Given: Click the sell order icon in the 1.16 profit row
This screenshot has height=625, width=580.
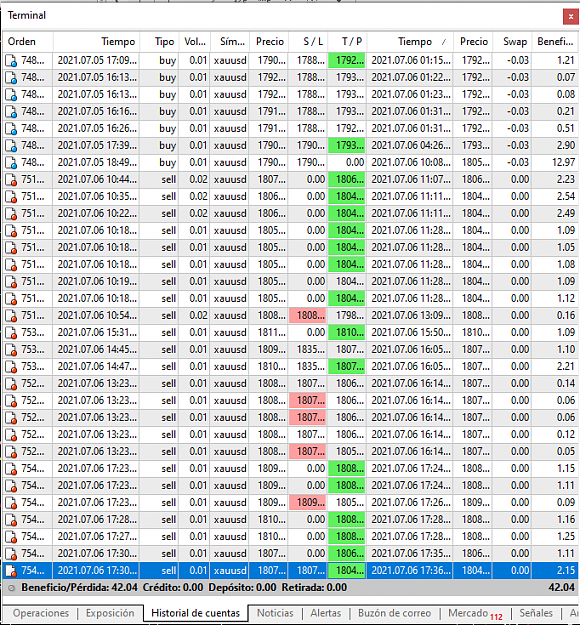Looking at the screenshot, I should [x=11, y=520].
